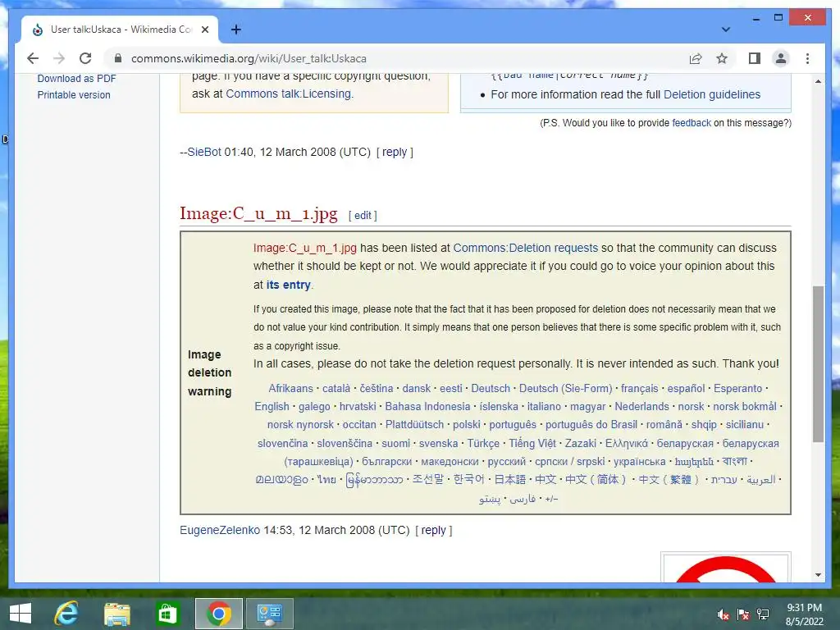Open the control panel taskbar app

pos(269,614)
